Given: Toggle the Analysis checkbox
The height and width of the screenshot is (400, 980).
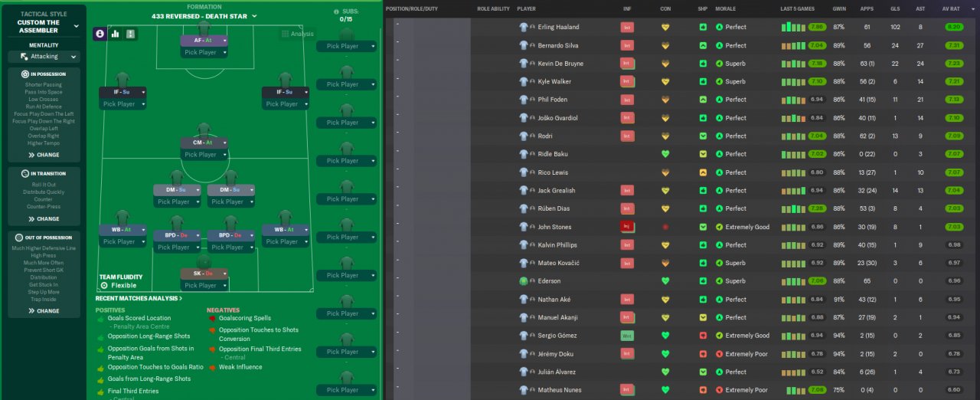Looking at the screenshot, I should coord(286,34).
